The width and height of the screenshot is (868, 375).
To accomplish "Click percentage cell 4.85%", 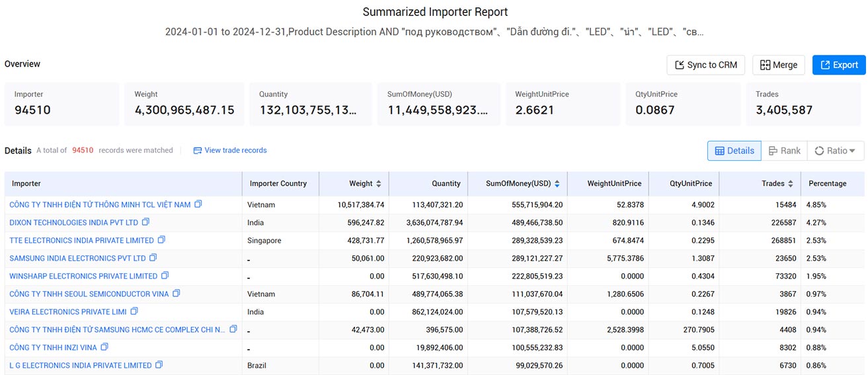I will coord(816,205).
